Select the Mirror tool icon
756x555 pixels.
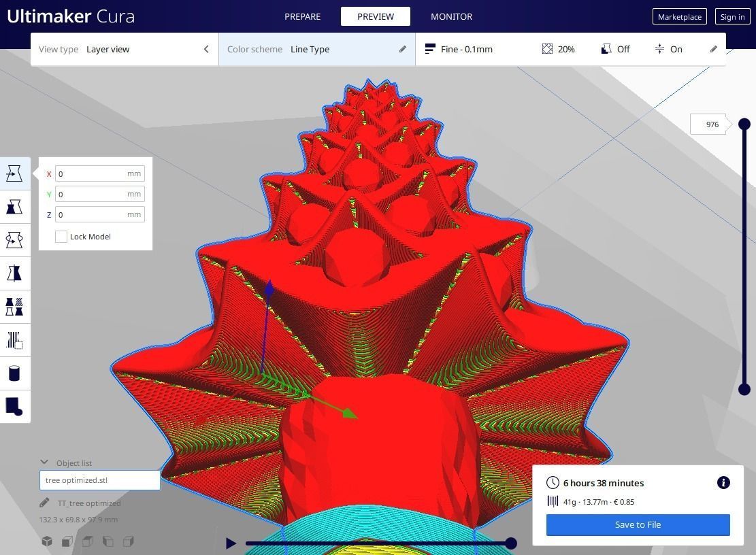14,273
